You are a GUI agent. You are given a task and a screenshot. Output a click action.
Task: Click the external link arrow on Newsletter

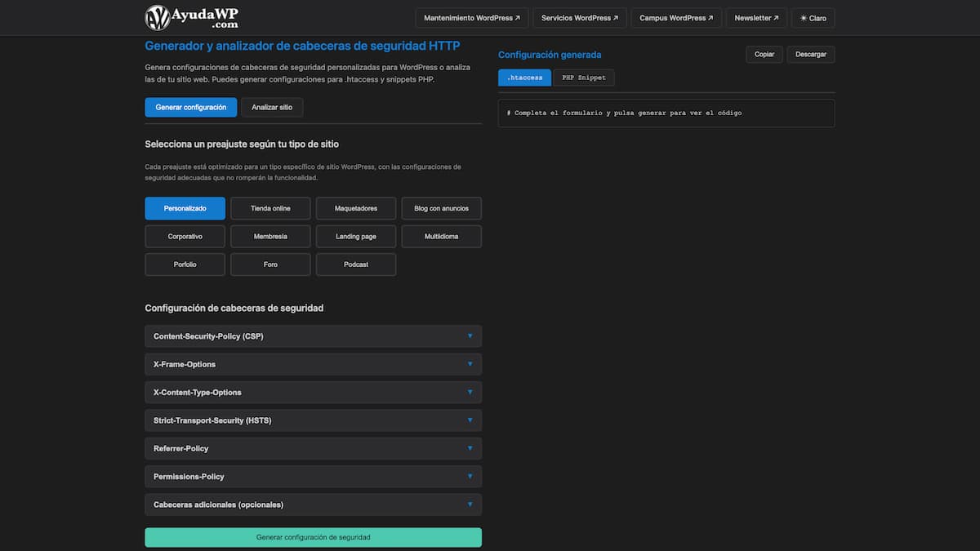click(x=776, y=17)
